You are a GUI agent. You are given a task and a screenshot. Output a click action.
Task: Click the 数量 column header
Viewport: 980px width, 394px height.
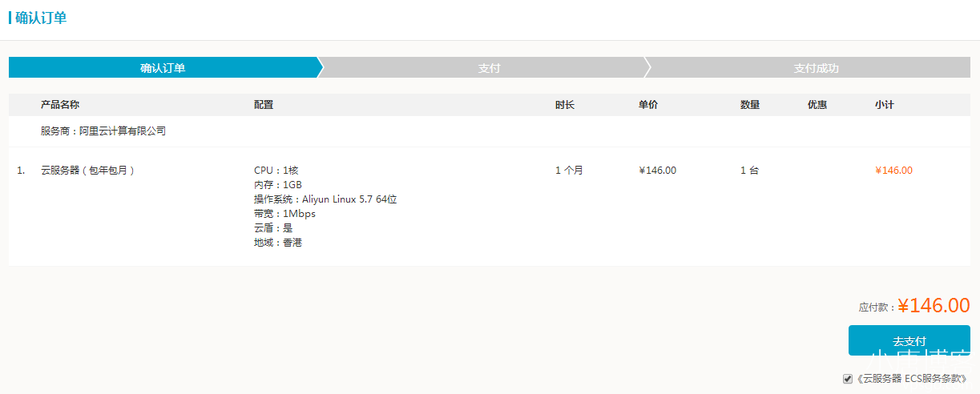[750, 105]
